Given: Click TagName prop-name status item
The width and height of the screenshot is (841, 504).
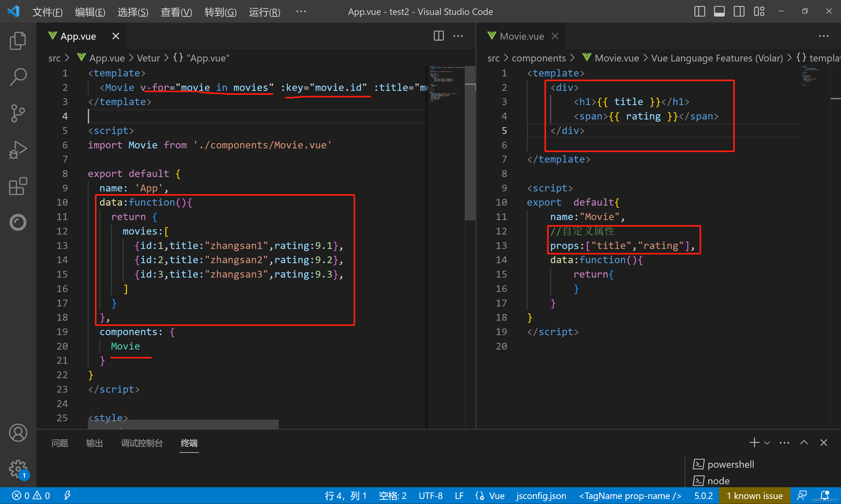Looking at the screenshot, I should [x=630, y=496].
